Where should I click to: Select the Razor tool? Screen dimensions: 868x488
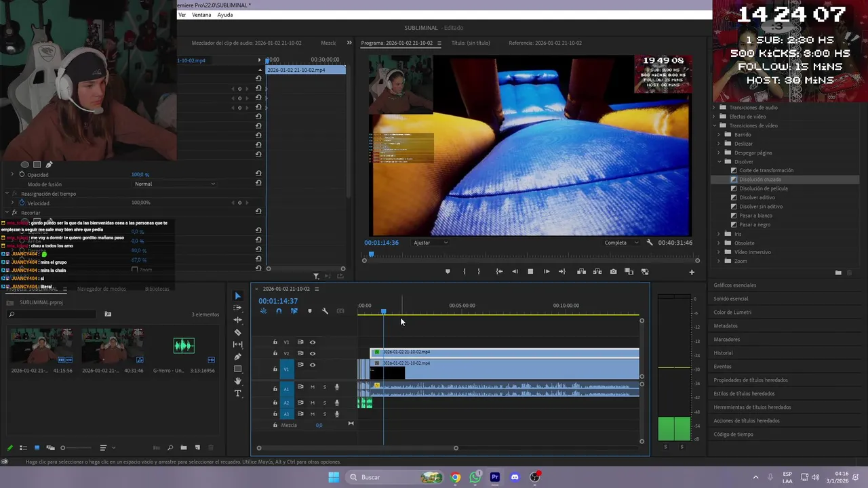237,332
